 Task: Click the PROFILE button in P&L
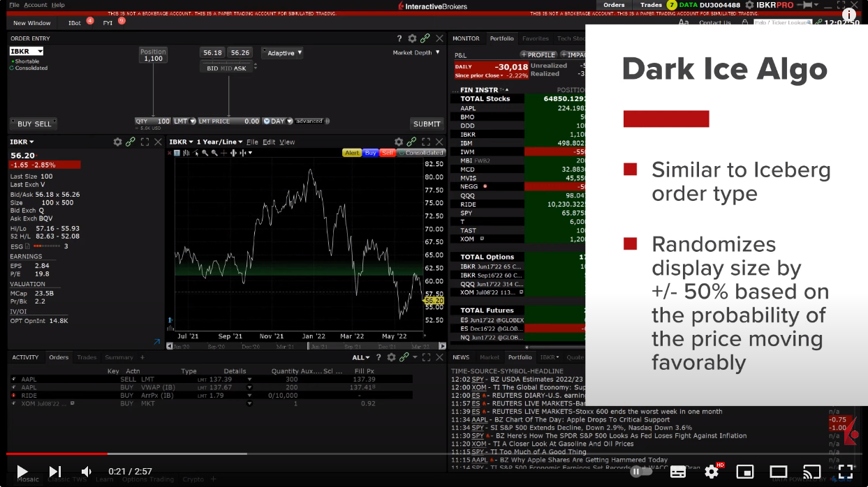538,54
